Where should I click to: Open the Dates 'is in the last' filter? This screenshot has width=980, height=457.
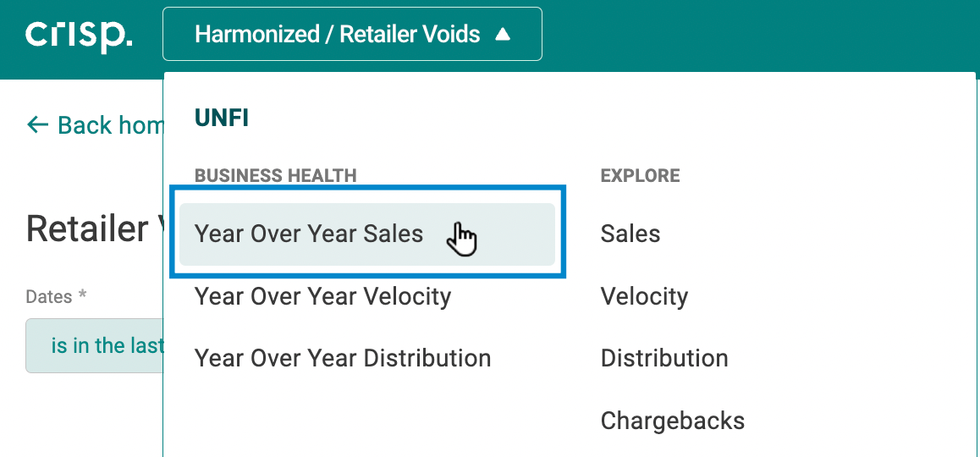pyautogui.click(x=95, y=346)
